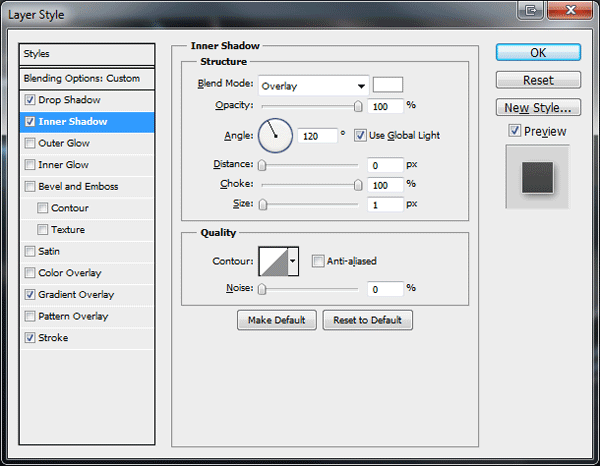Enable the Anti-aliased checkbox
This screenshot has width=600, height=466.
click(318, 261)
